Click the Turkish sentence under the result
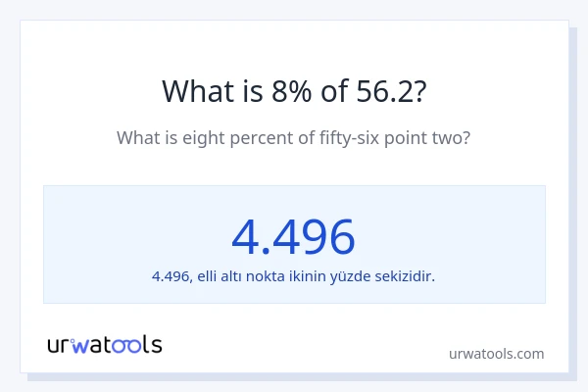Viewport: 588px width, 392px height. click(293, 276)
